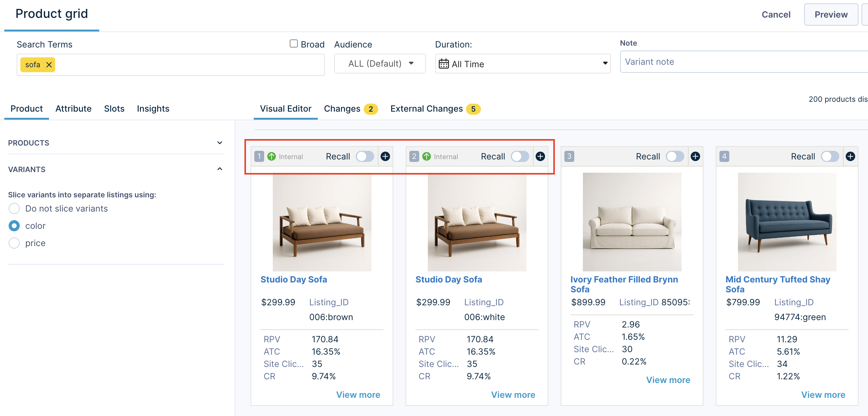Screen dimensions: 868x416
Task: Select the price variant slicing option
Action: [14, 243]
